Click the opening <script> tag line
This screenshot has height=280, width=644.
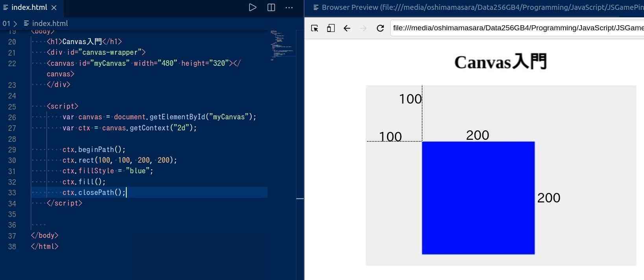63,106
